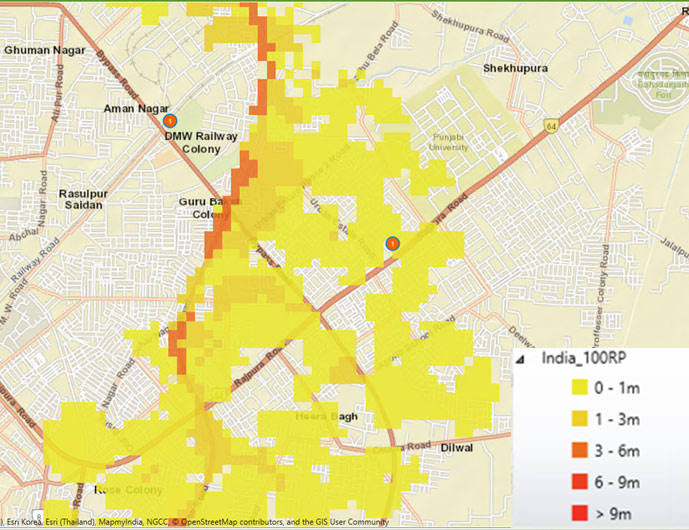The image size is (689, 530).
Task: Click the highway 64 shield marker
Action: 551,126
